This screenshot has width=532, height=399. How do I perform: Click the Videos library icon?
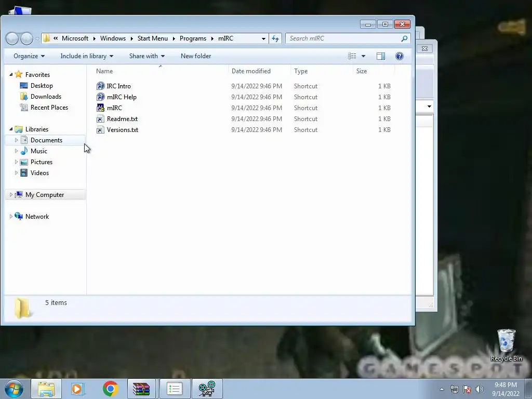(x=24, y=172)
